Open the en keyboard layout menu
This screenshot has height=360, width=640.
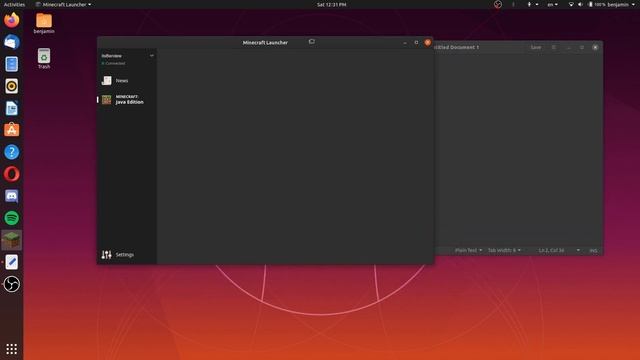(x=552, y=4)
